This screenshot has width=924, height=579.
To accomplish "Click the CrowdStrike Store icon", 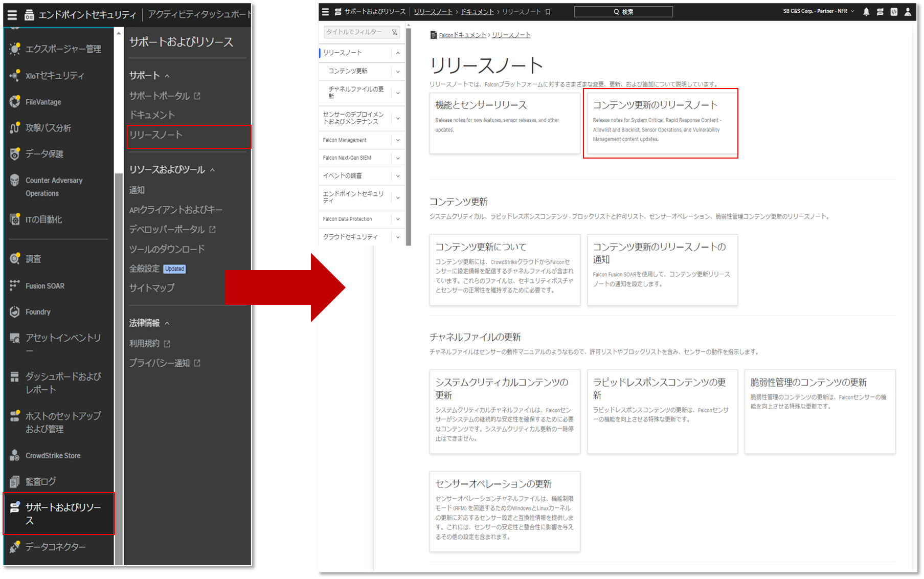I will pos(15,455).
